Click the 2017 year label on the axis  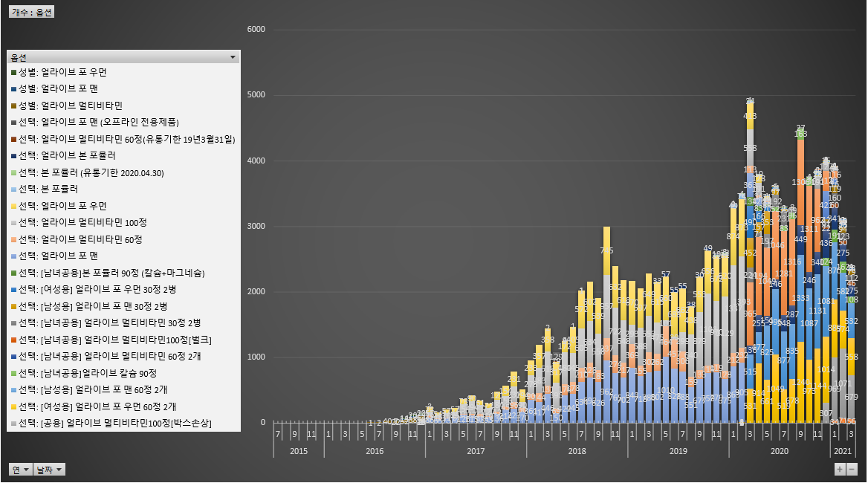476,451
